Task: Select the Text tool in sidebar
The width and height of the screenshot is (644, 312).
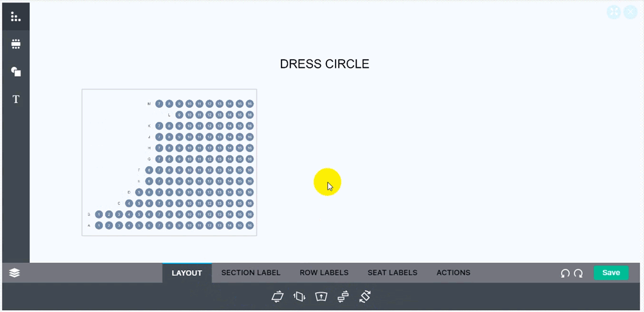Action: (15, 99)
